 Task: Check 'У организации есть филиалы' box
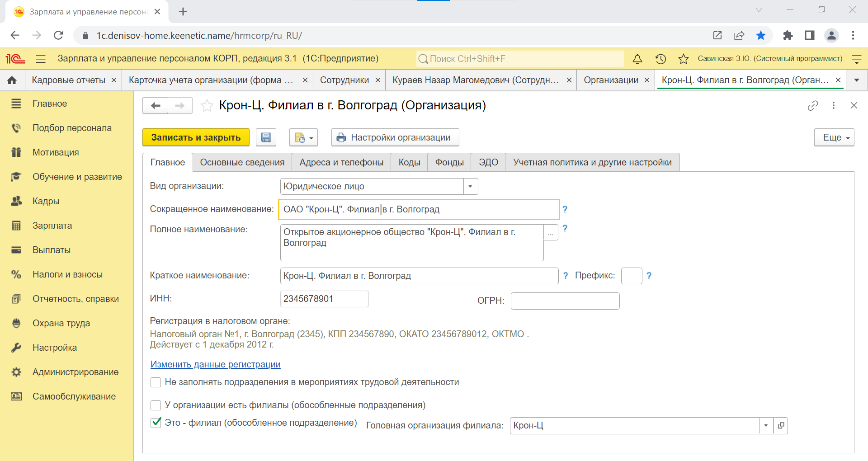pyautogui.click(x=156, y=405)
